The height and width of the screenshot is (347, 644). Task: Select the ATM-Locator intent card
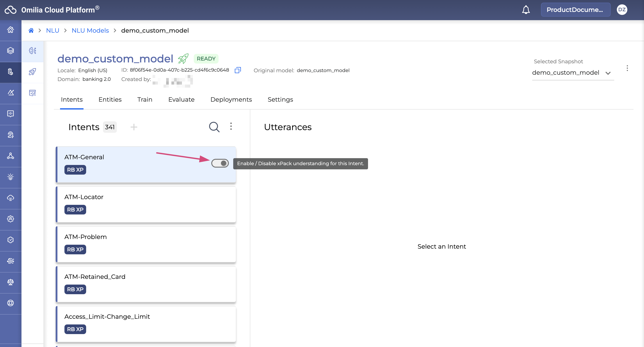tap(146, 204)
